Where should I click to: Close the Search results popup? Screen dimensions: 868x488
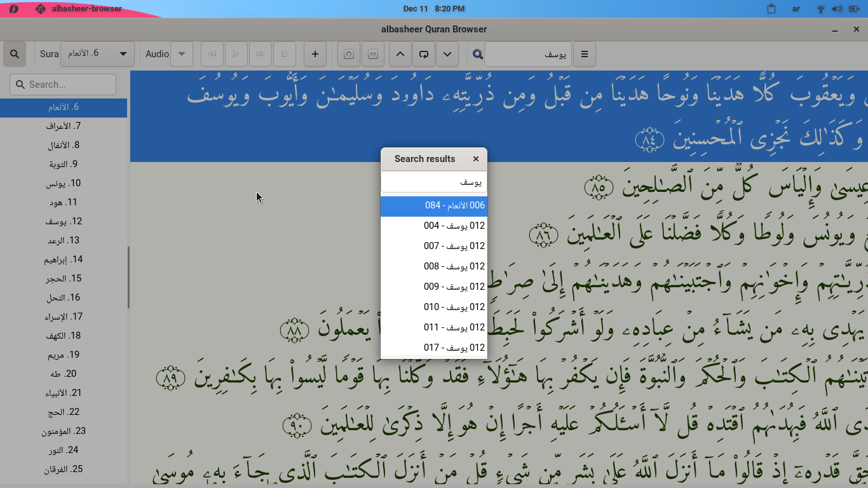pos(476,159)
